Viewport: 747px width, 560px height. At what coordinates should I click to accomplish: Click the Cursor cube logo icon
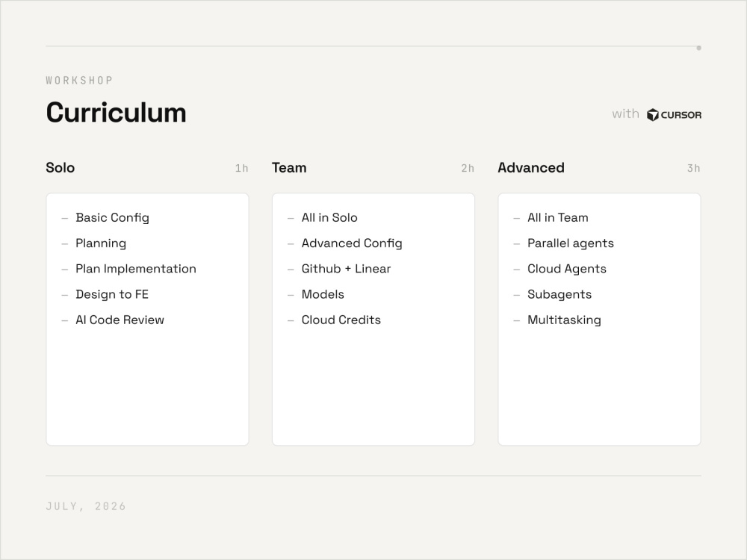coord(652,115)
